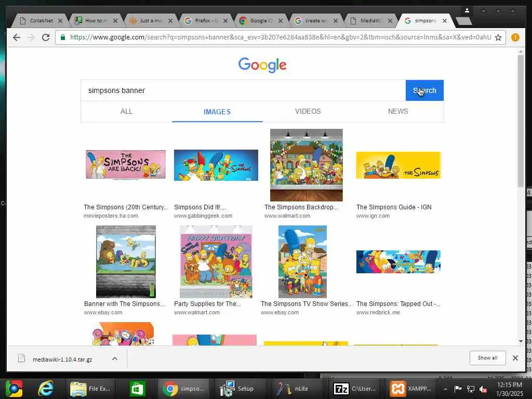Image resolution: width=532 pixels, height=399 pixels.
Task: Click the vertical scrollbar thumb
Action: 521,121
